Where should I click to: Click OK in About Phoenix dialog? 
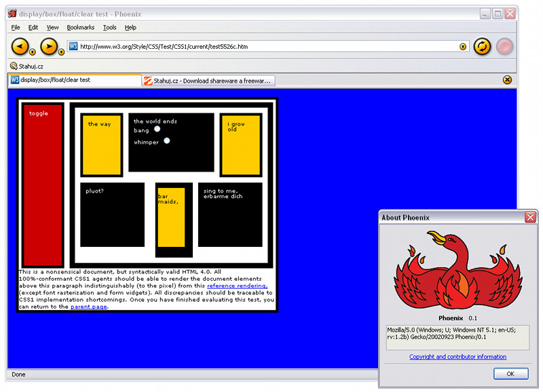pos(510,374)
